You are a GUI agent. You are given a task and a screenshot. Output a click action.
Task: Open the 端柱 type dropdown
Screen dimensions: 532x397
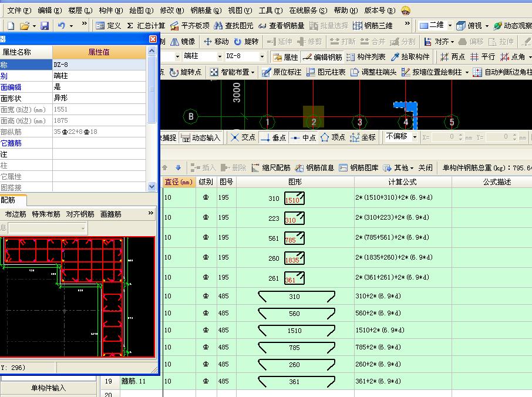pos(220,56)
